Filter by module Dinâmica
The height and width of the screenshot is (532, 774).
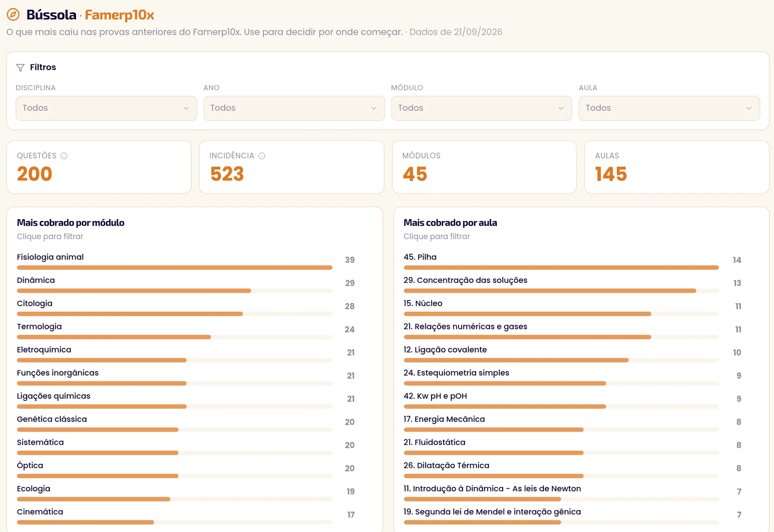click(x=186, y=284)
